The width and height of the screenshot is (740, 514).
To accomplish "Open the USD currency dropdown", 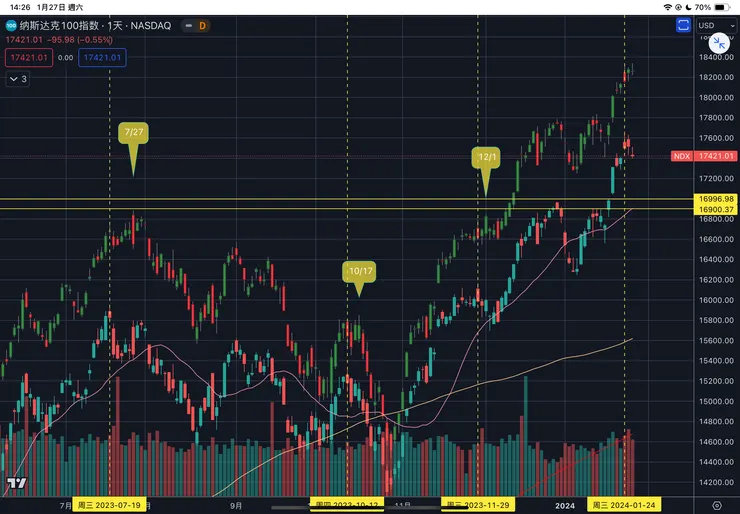I will pos(716,25).
